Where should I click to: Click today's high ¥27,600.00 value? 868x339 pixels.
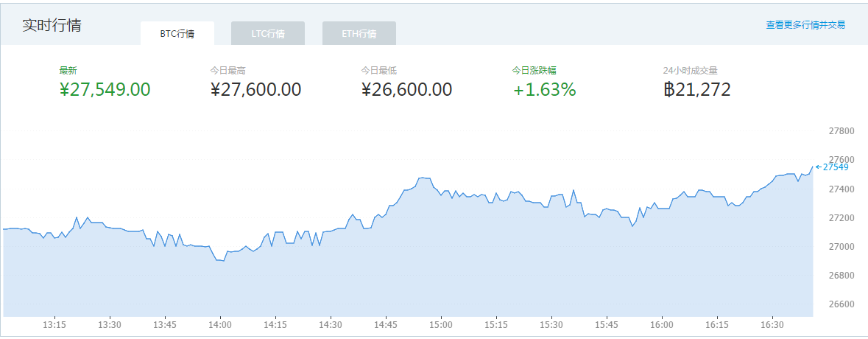coord(255,90)
